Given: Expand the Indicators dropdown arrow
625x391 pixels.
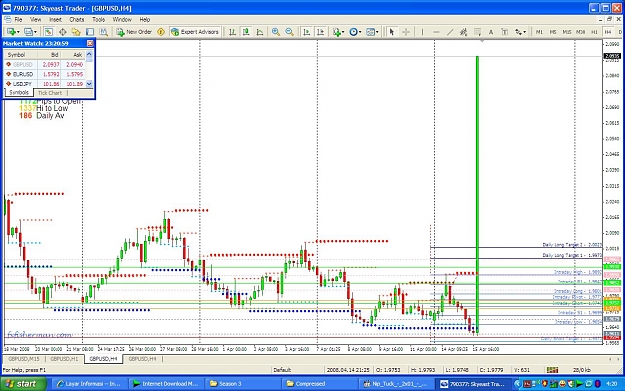Looking at the screenshot, I should 344,32.
